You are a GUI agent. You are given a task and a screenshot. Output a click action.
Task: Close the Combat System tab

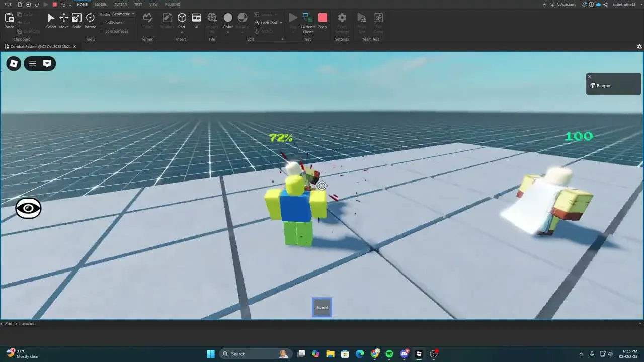point(74,47)
